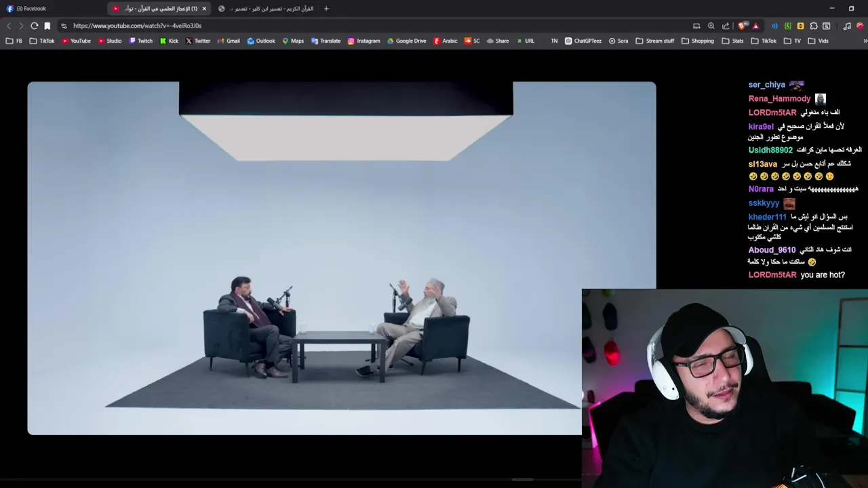Open the media control music note icon
868x488 pixels.
847,26
